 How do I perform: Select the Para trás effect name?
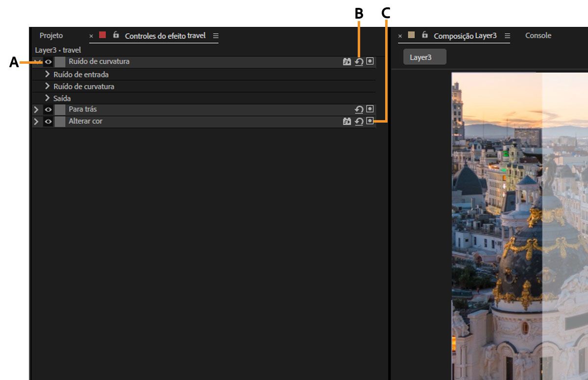pos(83,109)
